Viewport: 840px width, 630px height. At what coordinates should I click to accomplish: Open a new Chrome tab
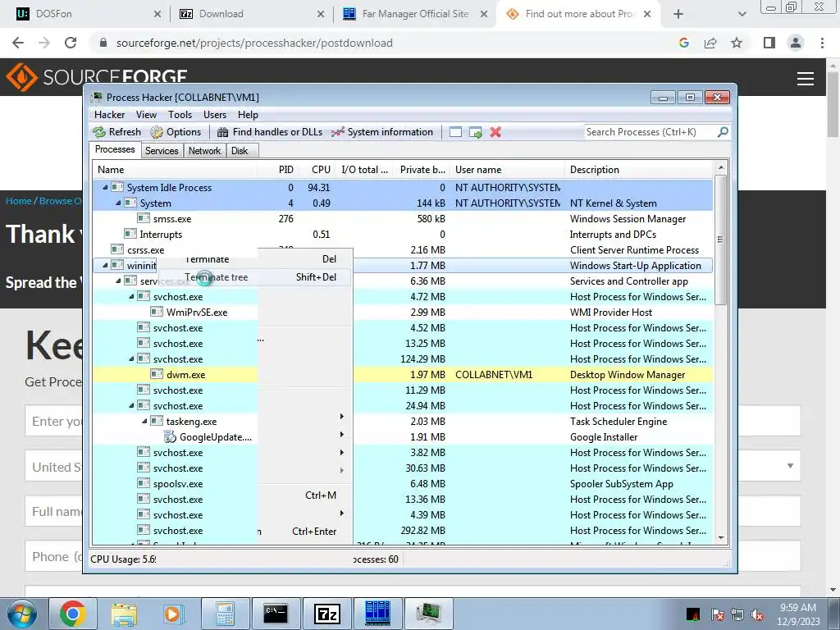pyautogui.click(x=678, y=14)
